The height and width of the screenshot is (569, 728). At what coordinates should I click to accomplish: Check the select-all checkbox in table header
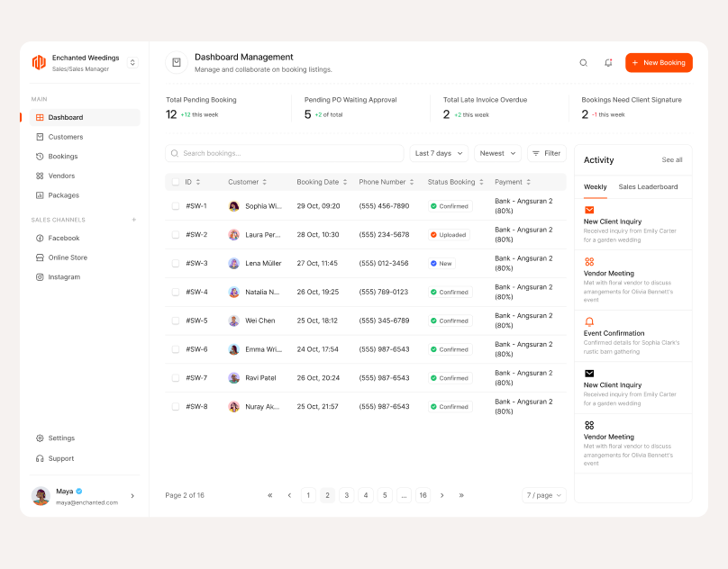pos(175,181)
